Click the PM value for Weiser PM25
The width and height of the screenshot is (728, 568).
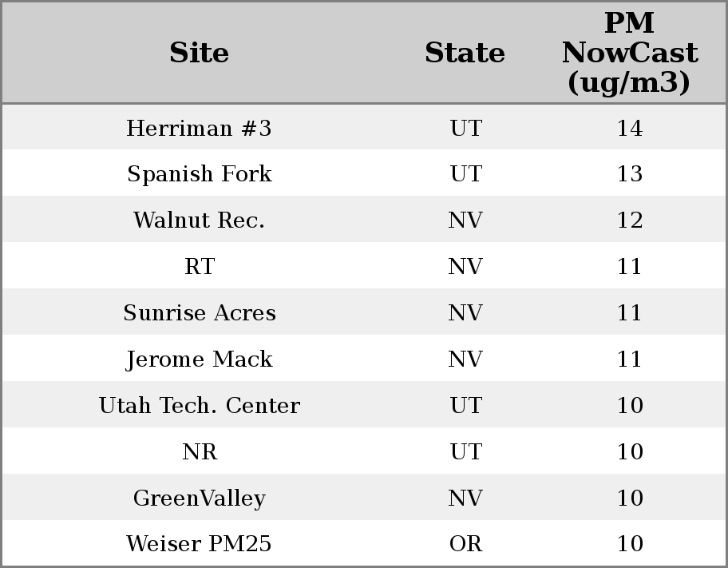pyautogui.click(x=629, y=544)
